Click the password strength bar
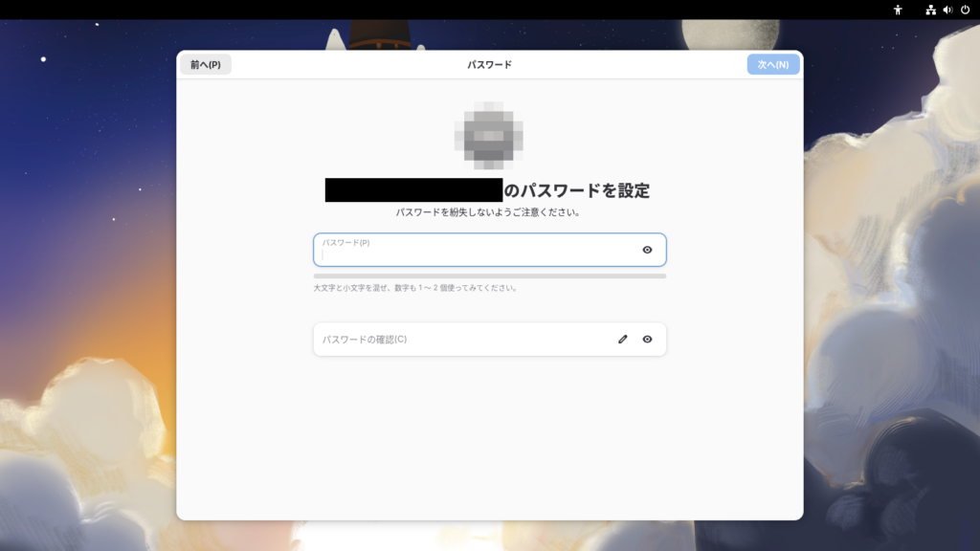This screenshot has width=980, height=551. point(489,275)
